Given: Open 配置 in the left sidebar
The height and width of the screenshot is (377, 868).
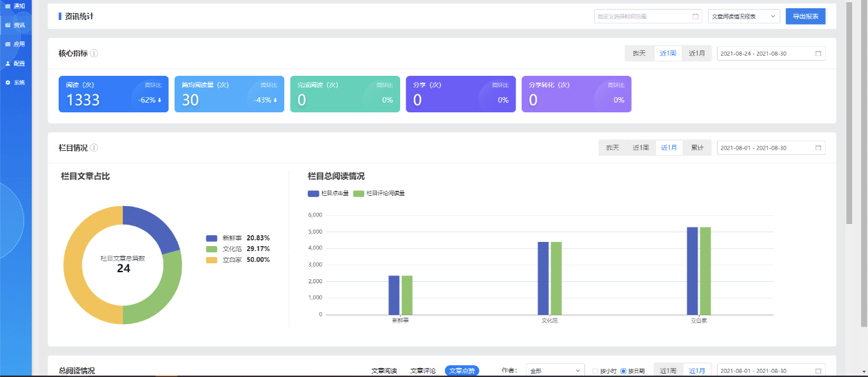Looking at the screenshot, I should click(x=16, y=63).
